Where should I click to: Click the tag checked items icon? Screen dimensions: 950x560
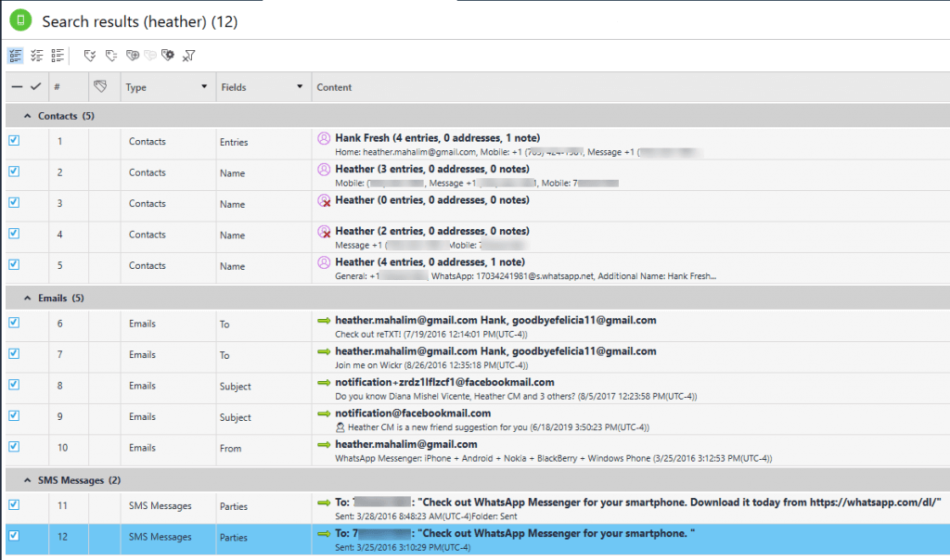(90, 56)
